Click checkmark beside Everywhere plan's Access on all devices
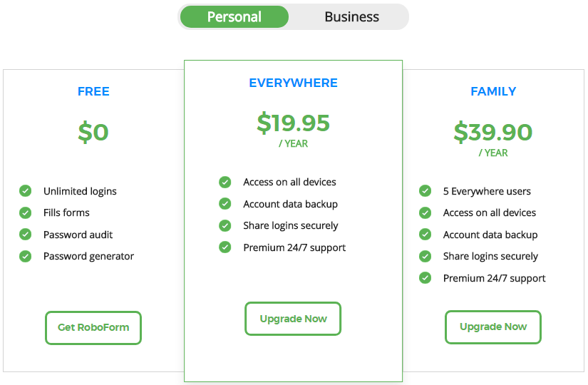Screen dimensions: 588x385 coord(225,182)
